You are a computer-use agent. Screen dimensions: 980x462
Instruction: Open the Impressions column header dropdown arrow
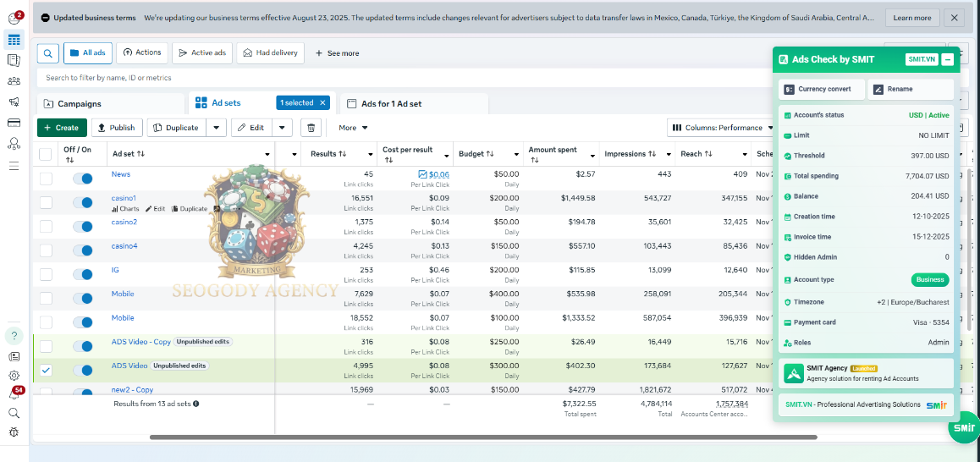[668, 154]
